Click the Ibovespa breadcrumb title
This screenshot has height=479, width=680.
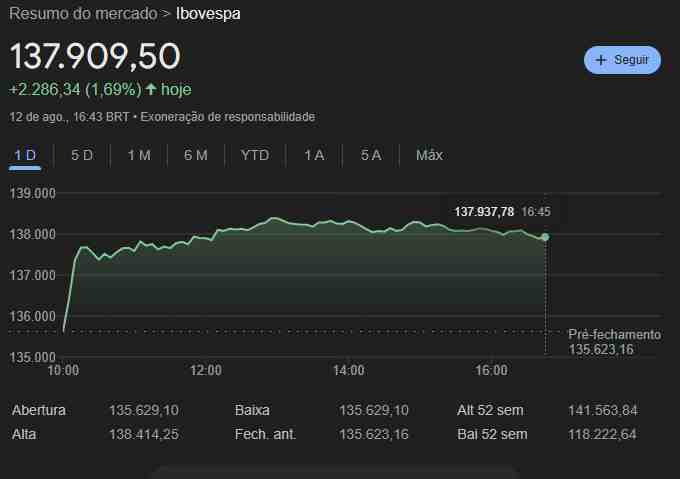point(208,14)
